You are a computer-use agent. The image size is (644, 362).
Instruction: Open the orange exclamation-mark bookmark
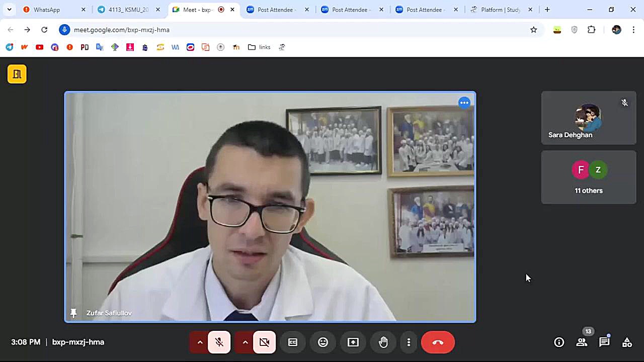69,47
